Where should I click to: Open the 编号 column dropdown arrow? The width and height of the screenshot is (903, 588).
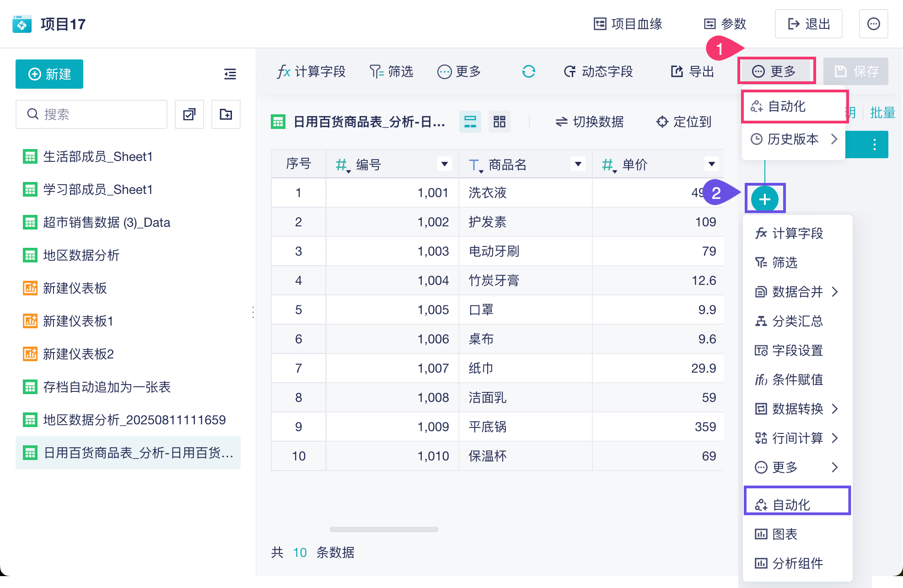[x=444, y=164]
